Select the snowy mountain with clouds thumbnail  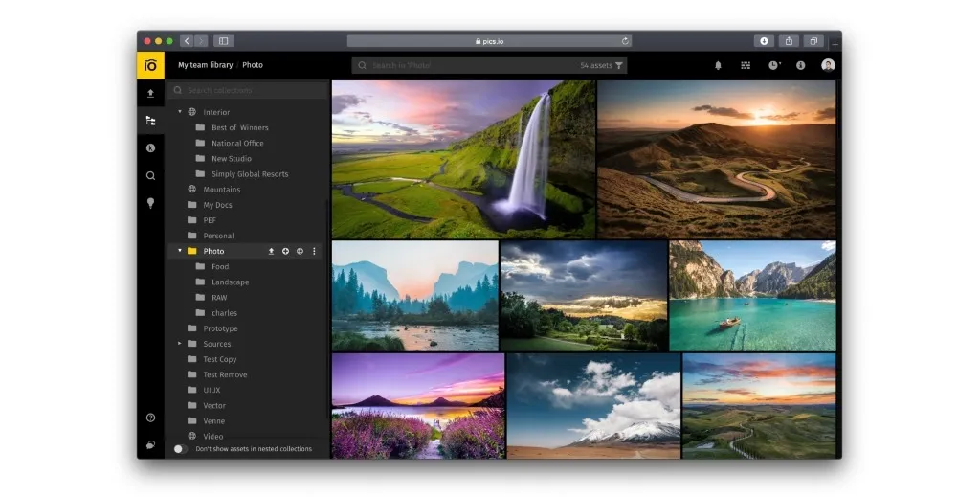(x=593, y=406)
